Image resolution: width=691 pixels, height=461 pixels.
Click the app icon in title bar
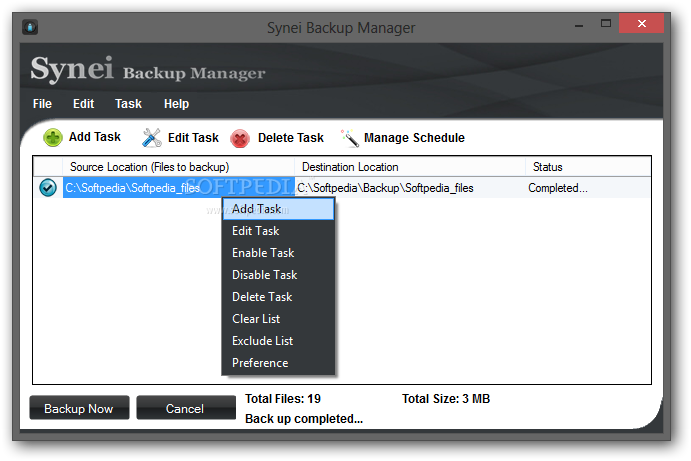click(30, 27)
